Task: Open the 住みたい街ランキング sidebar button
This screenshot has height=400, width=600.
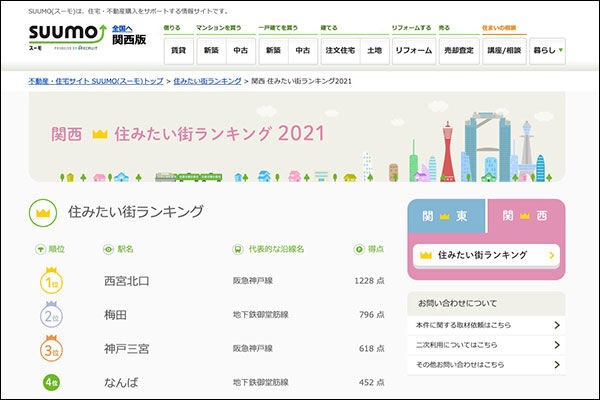Action: [x=486, y=255]
